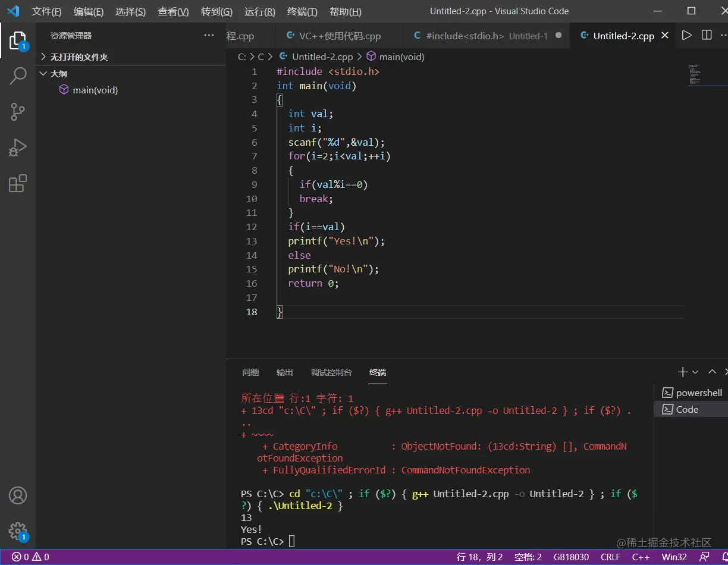Screen dimensions: 728x565
Task: Run the code with the play button
Action: [x=687, y=36]
